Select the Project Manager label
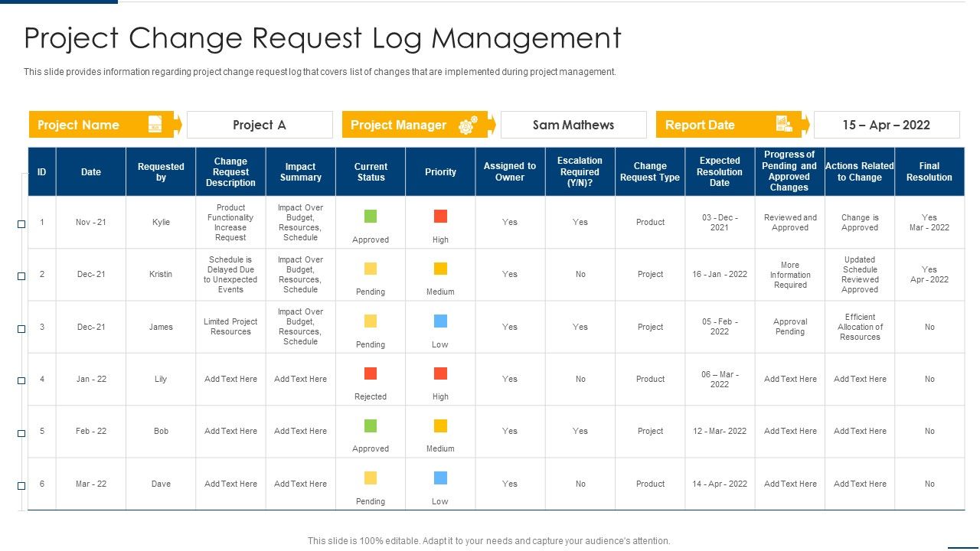 (398, 125)
